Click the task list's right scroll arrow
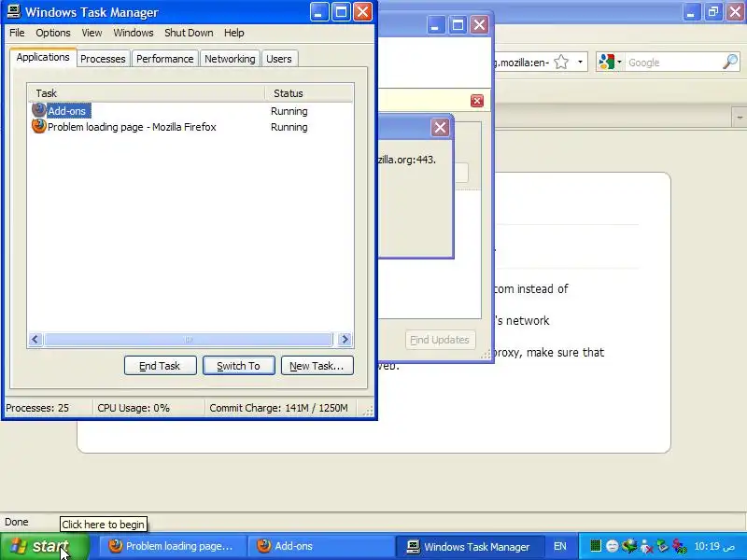This screenshot has width=747, height=560. click(345, 339)
